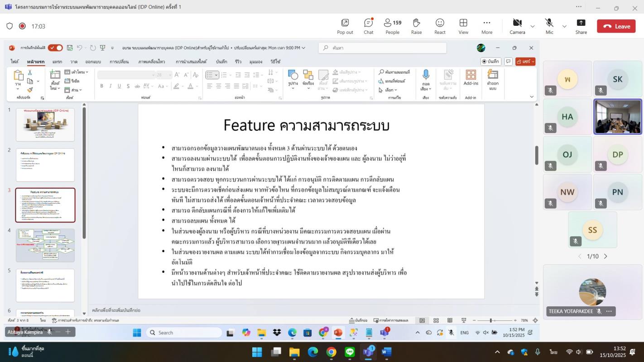The image size is (644, 362).
Task: Open the React emoji picker
Action: click(440, 26)
